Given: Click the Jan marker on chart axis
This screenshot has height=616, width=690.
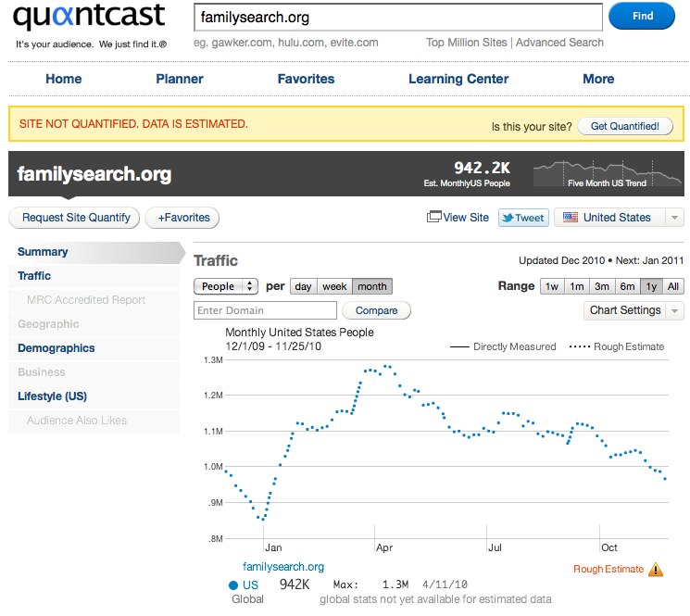Looking at the screenshot, I should 273,547.
